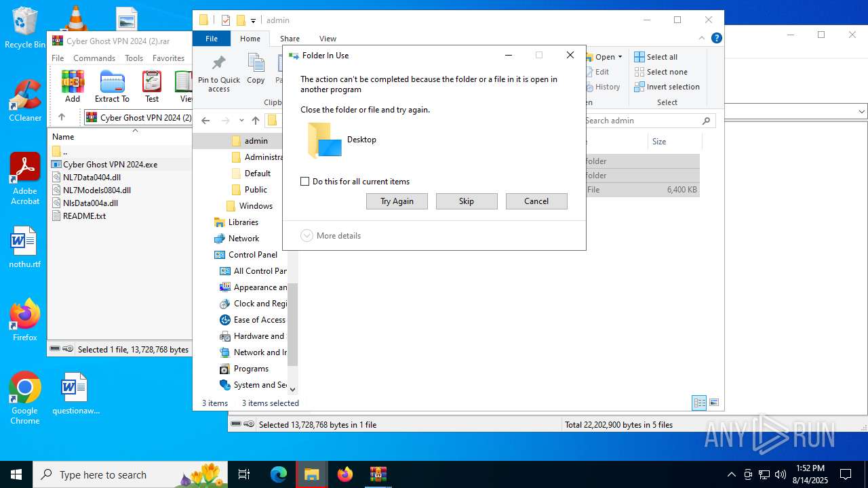Screen dimensions: 868x488
Task: Open Google Chrome desktop icon
Action: click(25, 399)
